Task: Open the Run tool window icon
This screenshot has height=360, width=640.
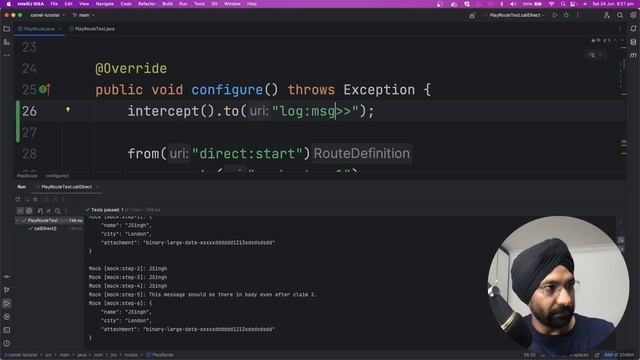Action: [x=7, y=303]
